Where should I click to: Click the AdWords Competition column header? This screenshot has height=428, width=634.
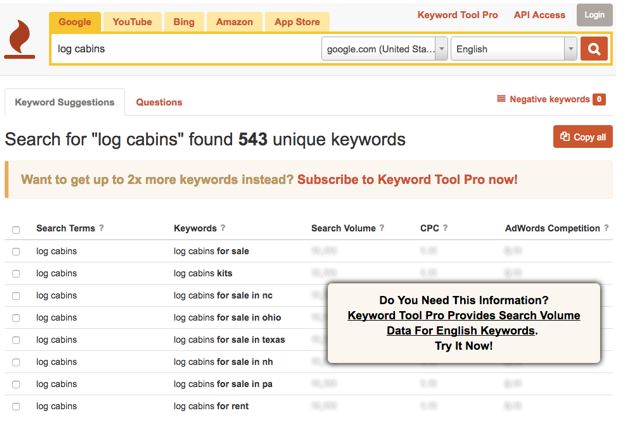pyautogui.click(x=552, y=228)
